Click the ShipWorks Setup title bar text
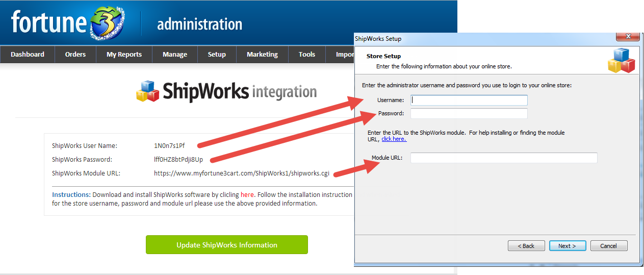The image size is (644, 275). pyautogui.click(x=378, y=39)
